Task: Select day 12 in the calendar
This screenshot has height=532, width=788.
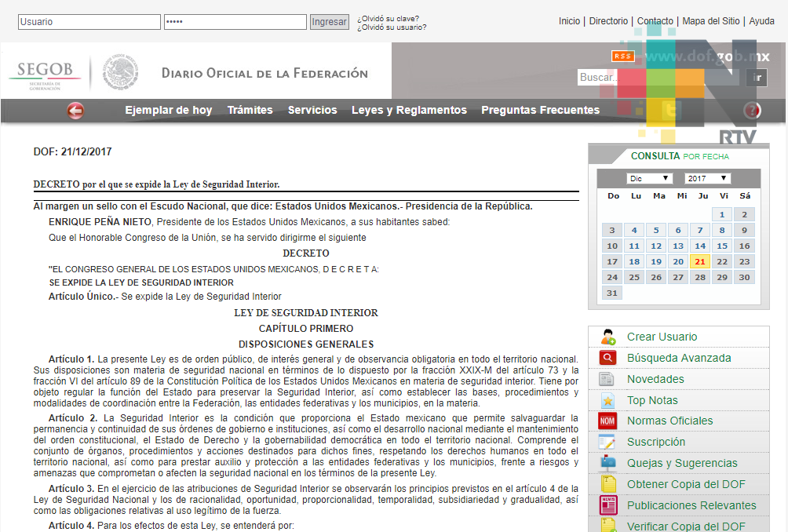Action: pos(656,246)
